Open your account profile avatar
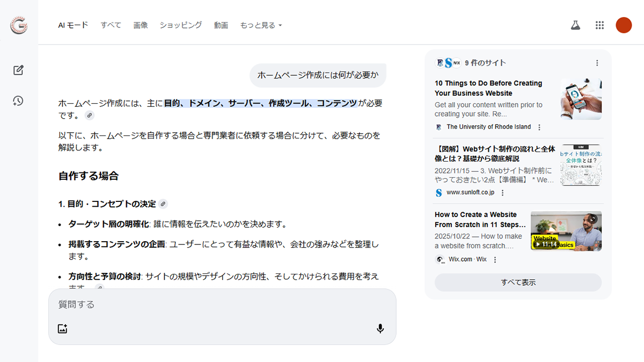The width and height of the screenshot is (644, 362). 624,25
